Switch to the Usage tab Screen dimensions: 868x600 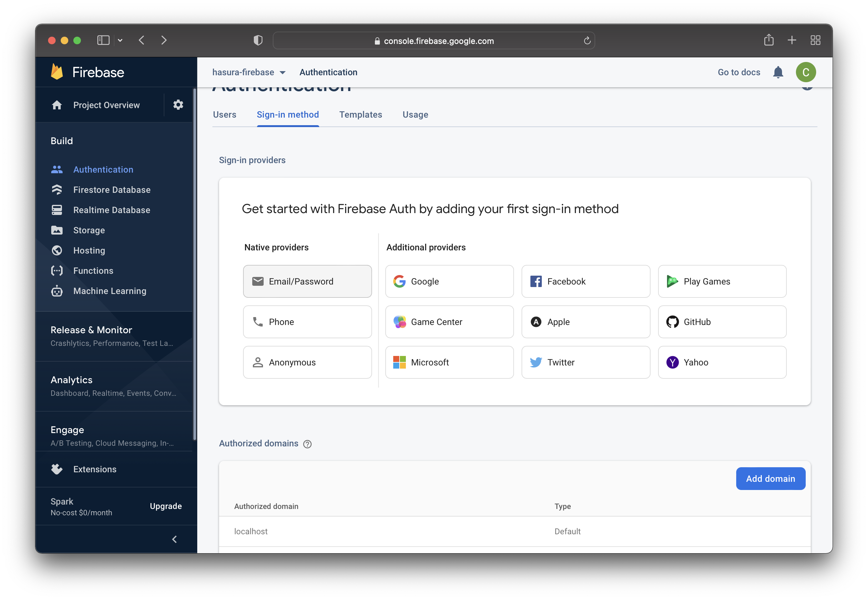[x=415, y=115]
